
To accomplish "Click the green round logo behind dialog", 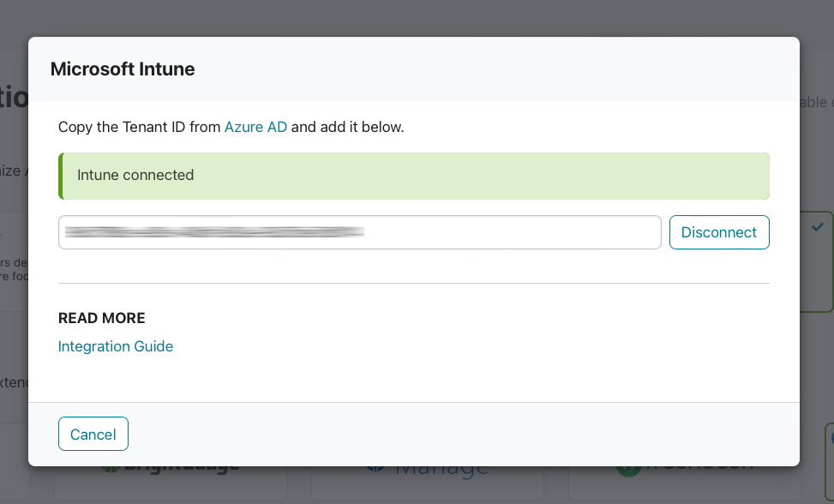I will [x=627, y=471].
